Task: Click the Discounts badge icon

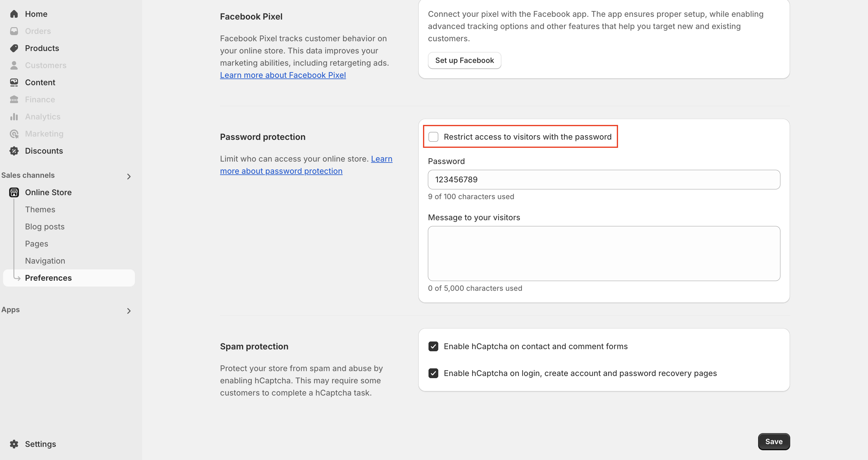Action: click(x=14, y=151)
